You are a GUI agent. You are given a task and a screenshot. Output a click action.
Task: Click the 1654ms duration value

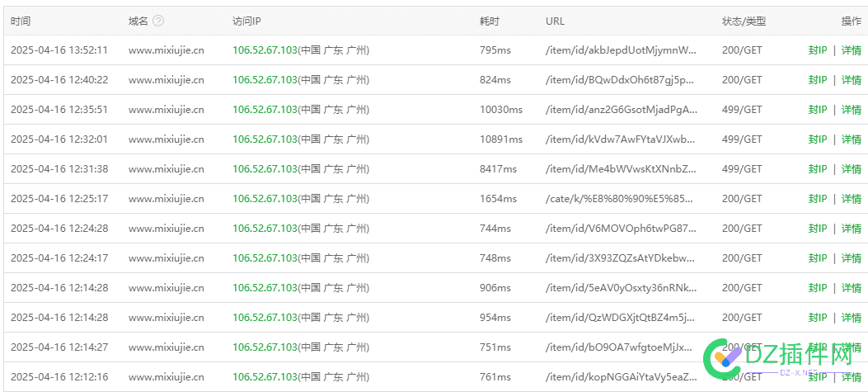[x=498, y=199]
